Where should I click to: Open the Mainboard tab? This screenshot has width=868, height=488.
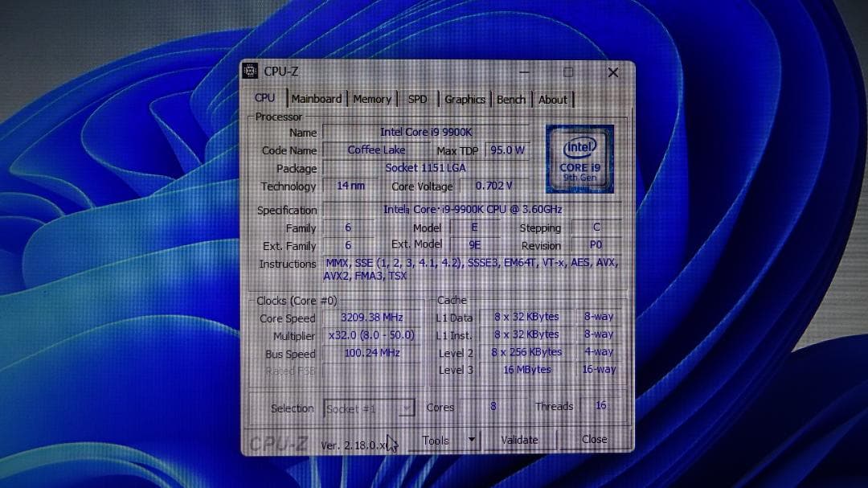click(316, 99)
